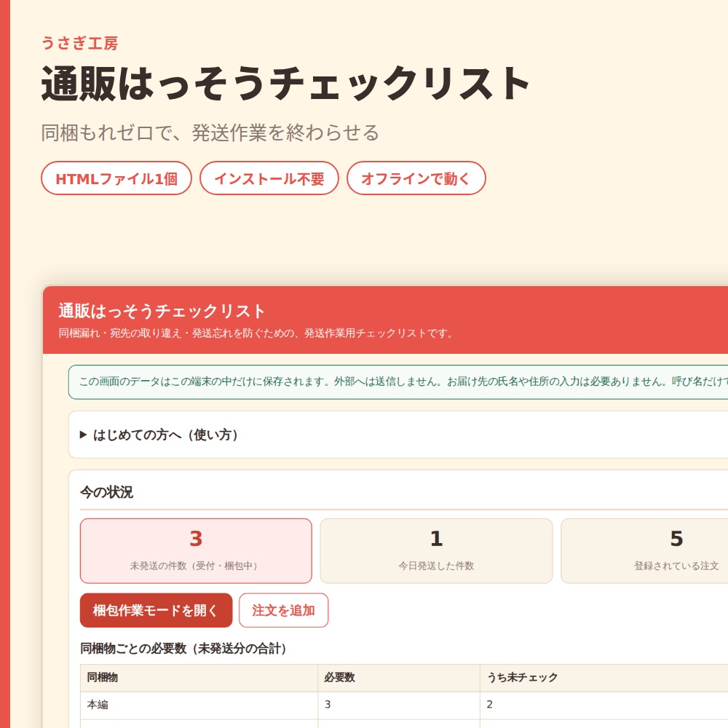Expand the はじめての方へ（使い方） section

158,435
